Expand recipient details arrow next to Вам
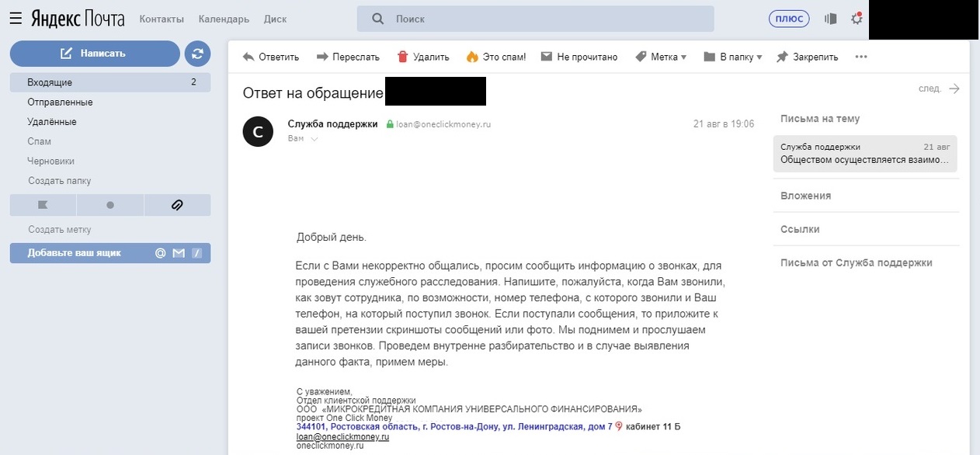Screen dimensions: 980x455 tap(315, 139)
